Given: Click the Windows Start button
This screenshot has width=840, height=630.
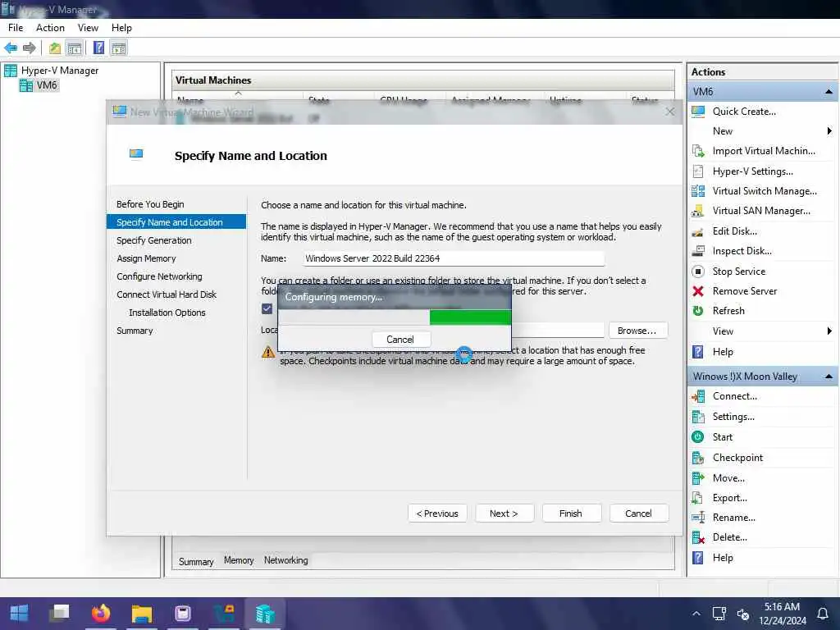Looking at the screenshot, I should tap(20, 613).
